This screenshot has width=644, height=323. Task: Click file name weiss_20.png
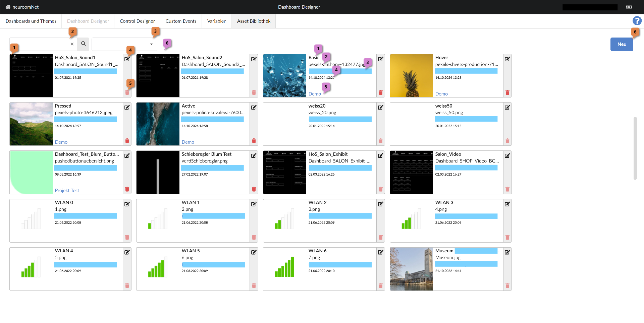point(322,113)
